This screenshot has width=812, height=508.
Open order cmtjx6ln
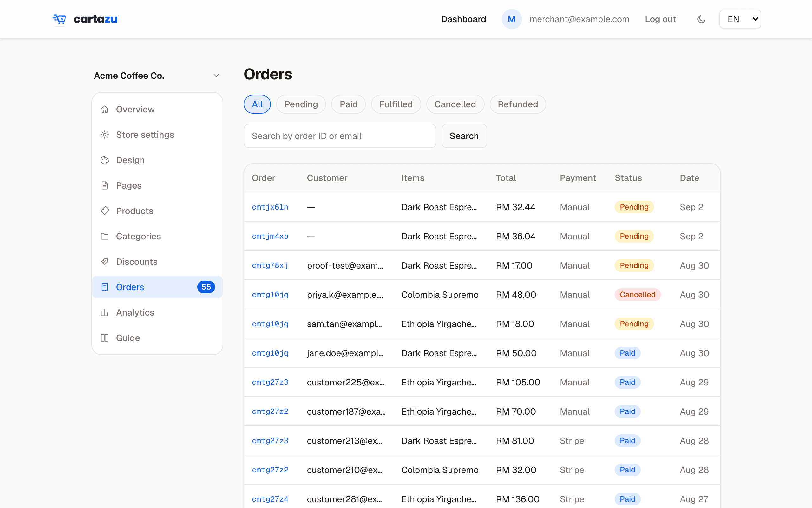point(270,207)
